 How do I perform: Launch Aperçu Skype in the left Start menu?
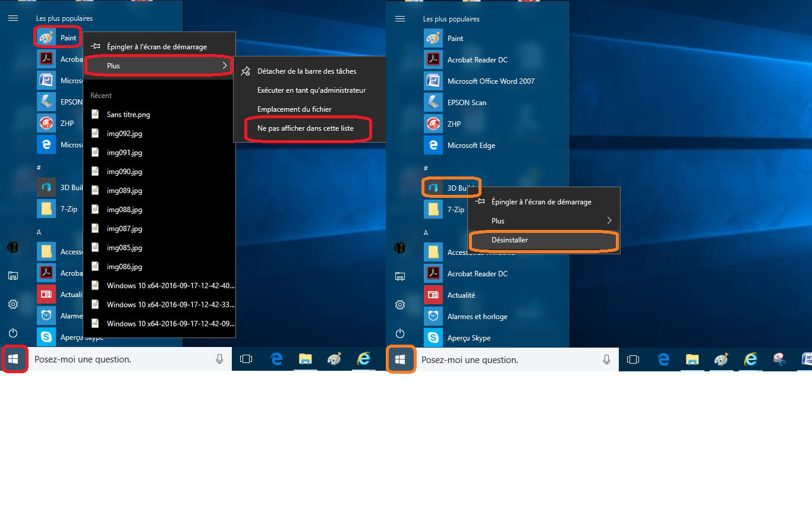(70, 337)
